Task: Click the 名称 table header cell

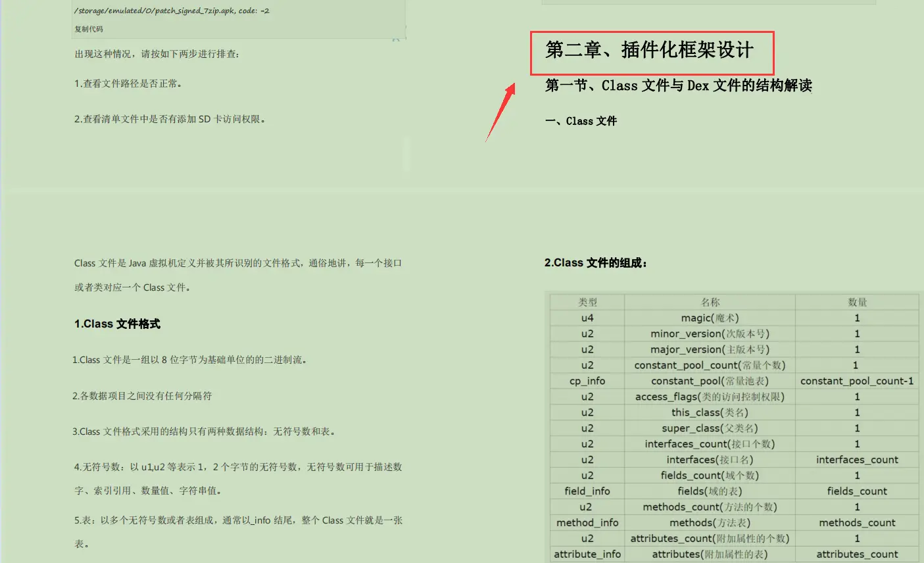Action: 709,302
